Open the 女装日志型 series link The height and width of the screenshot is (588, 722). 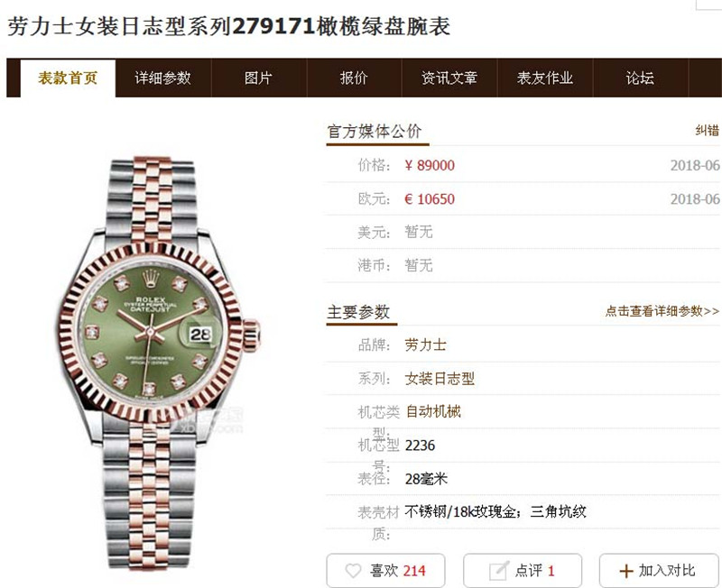pos(440,379)
